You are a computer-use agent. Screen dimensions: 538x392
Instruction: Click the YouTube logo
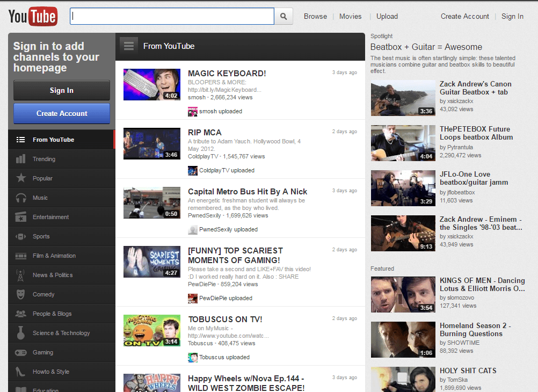point(33,17)
